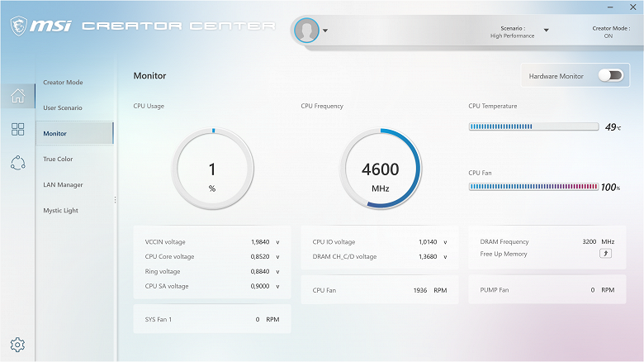The image size is (644, 362).
Task: Open the Scenario dropdown arrow
Action: tap(547, 30)
